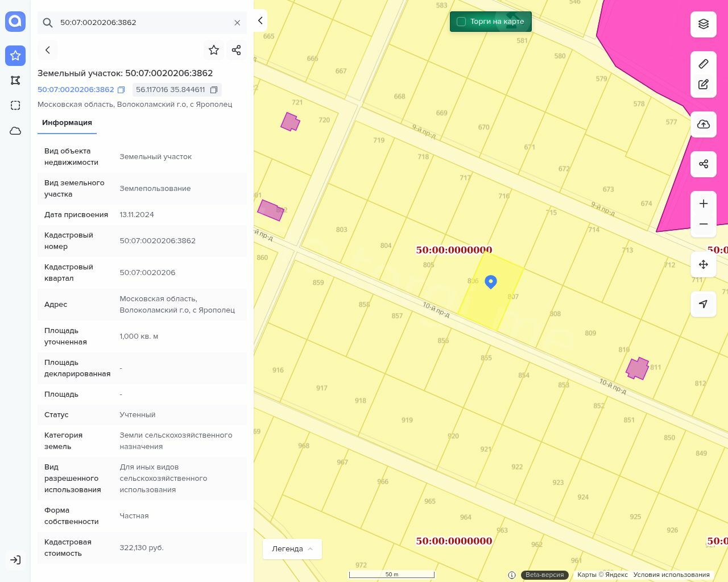This screenshot has width=728, height=582.
Task: Open the cadastral number link 50:07:0020206:3862
Action: pos(76,90)
